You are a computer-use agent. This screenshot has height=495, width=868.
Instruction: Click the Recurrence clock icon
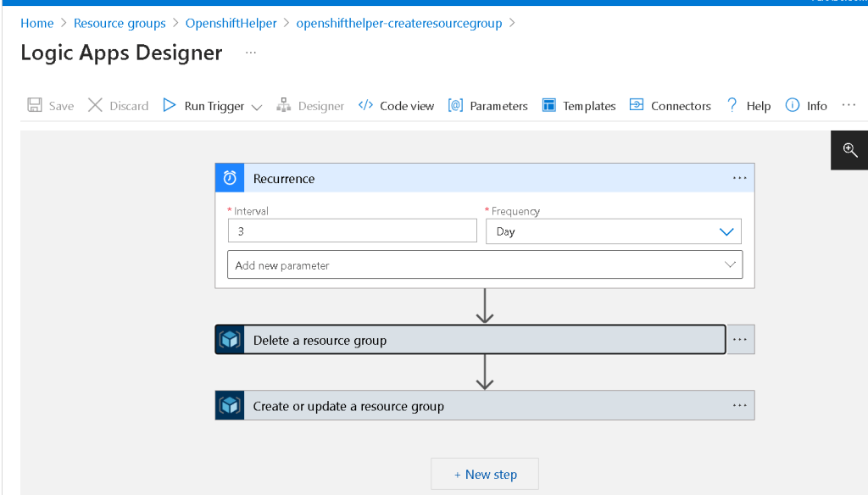[230, 178]
